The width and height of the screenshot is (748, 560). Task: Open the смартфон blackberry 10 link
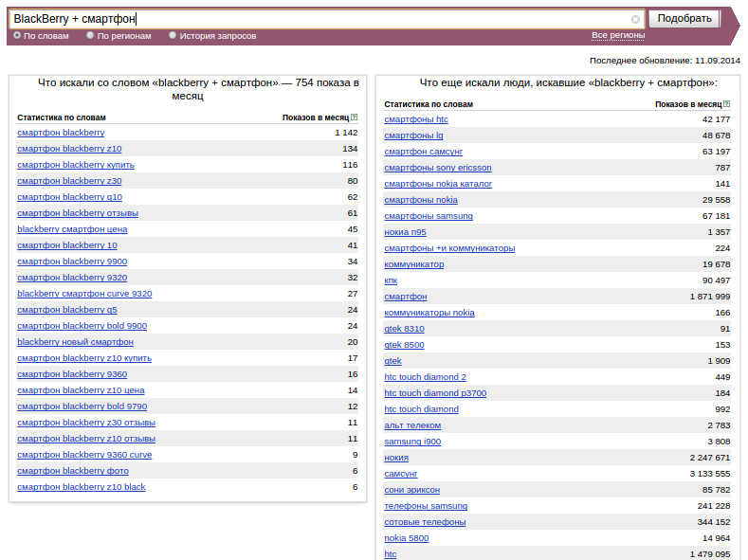pyautogui.click(x=66, y=245)
